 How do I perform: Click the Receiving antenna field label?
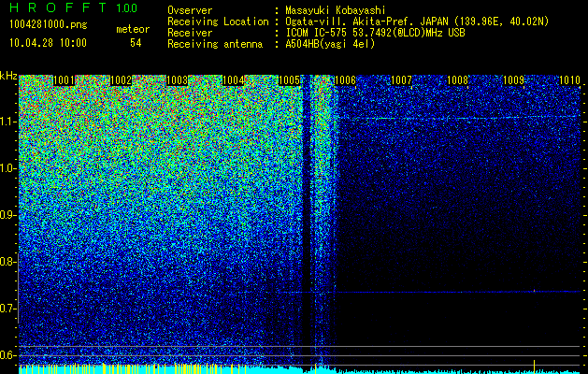pyautogui.click(x=215, y=44)
